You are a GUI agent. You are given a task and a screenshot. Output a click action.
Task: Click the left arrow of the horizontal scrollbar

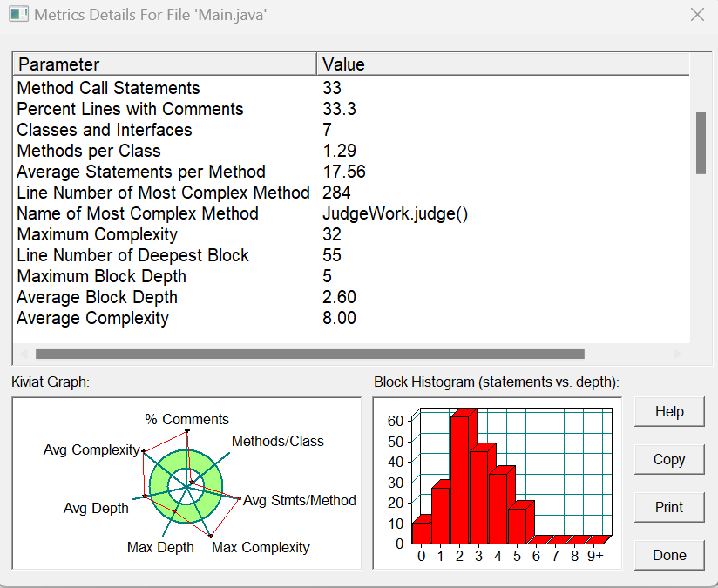click(x=24, y=354)
